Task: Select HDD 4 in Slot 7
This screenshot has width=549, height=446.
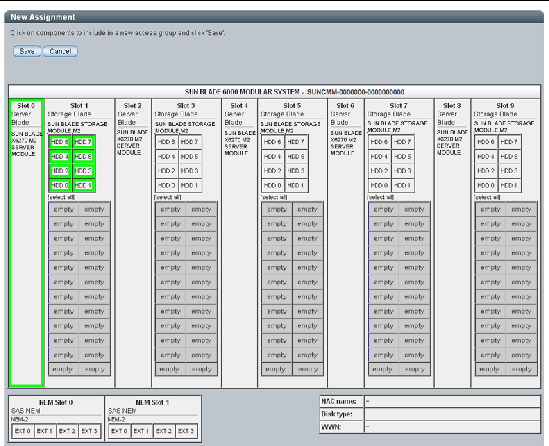Action: click(x=380, y=156)
